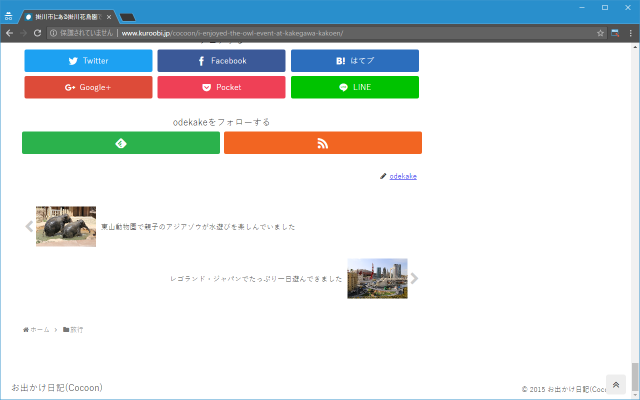Bookmark this page with the star icon

coord(601,33)
